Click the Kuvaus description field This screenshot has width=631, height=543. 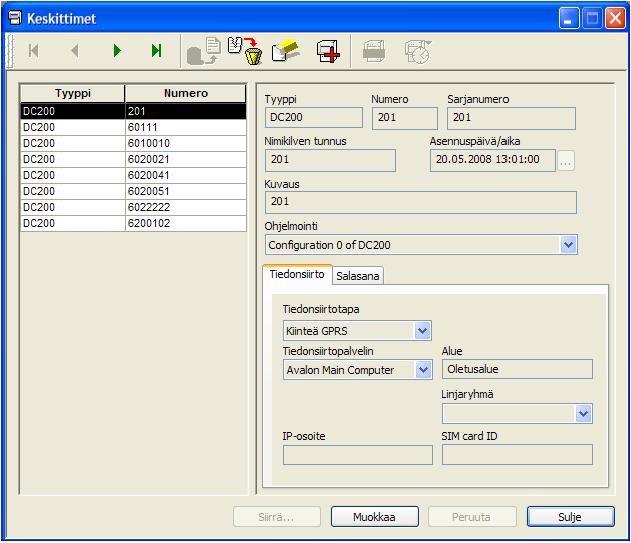[x=421, y=202]
